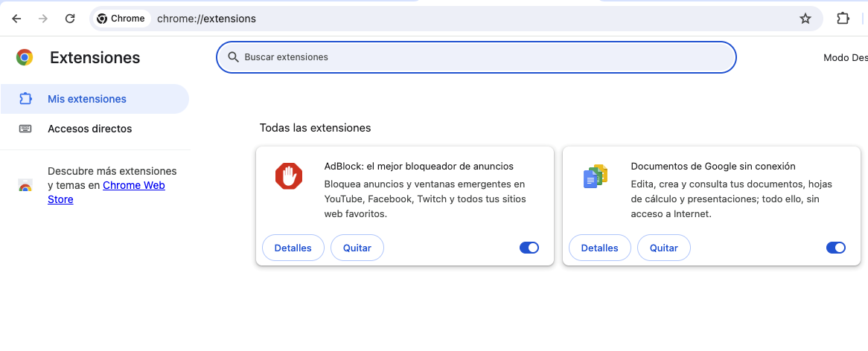Image resolution: width=868 pixels, height=351 pixels.
Task: Open Detalles for AdBlock
Action: (293, 248)
